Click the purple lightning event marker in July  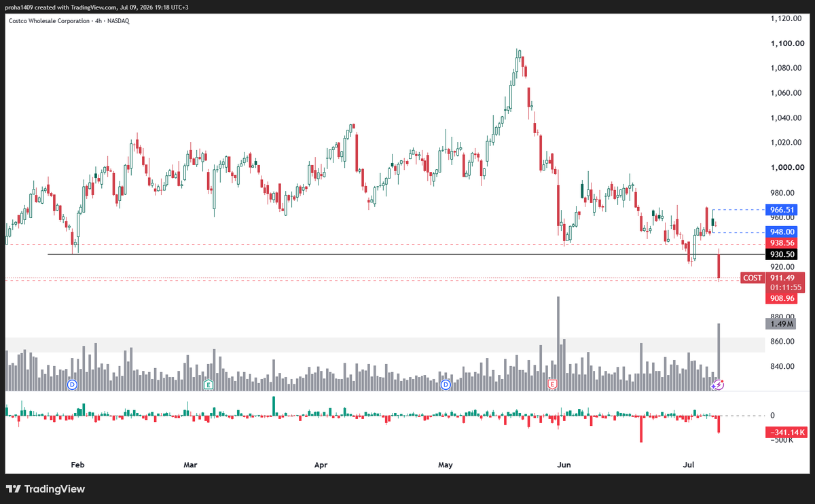(x=719, y=385)
